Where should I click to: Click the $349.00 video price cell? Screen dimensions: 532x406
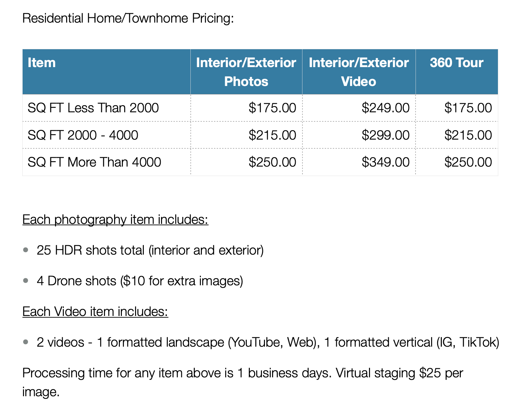385,162
